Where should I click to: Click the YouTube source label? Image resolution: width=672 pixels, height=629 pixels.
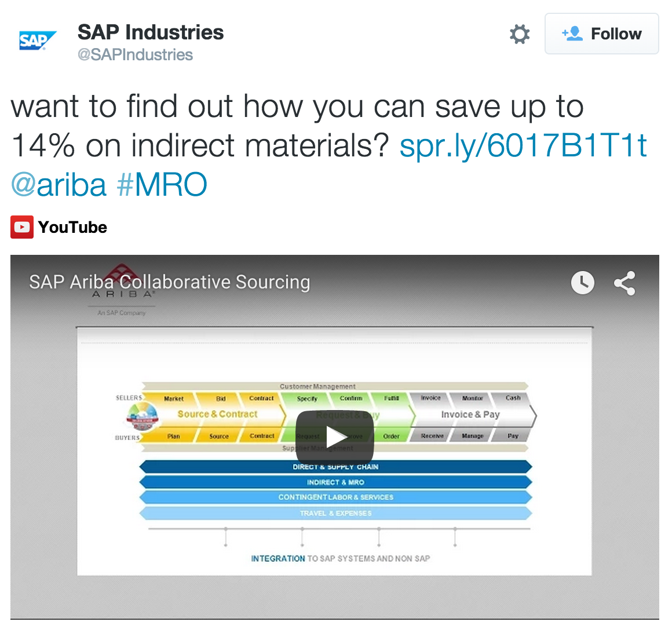tap(72, 227)
